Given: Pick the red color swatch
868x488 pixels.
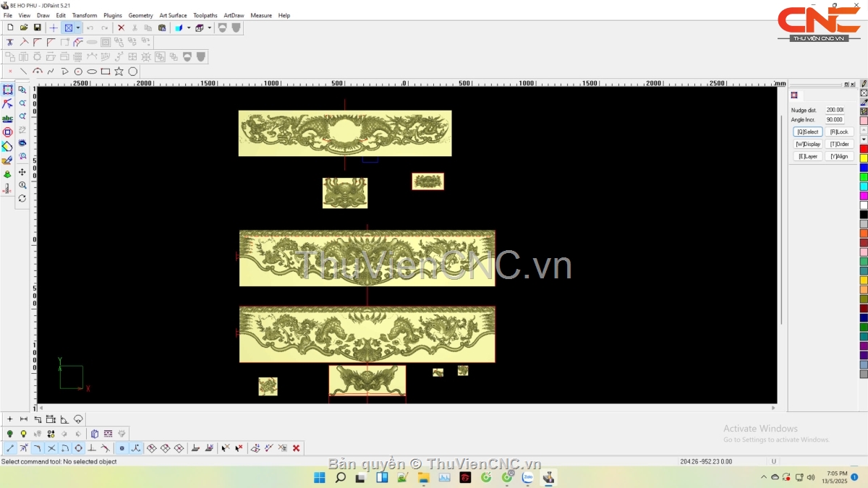Looking at the screenshot, I should 864,149.
